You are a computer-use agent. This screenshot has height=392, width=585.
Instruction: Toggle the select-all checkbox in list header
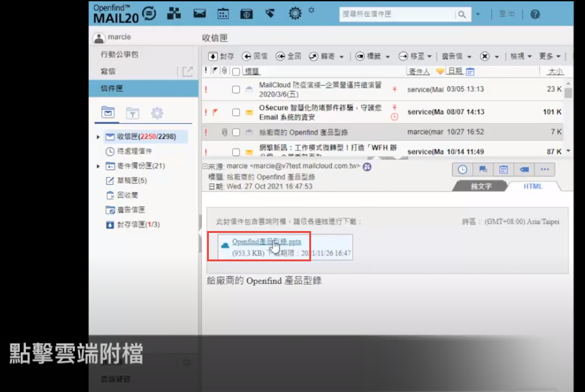click(x=236, y=72)
